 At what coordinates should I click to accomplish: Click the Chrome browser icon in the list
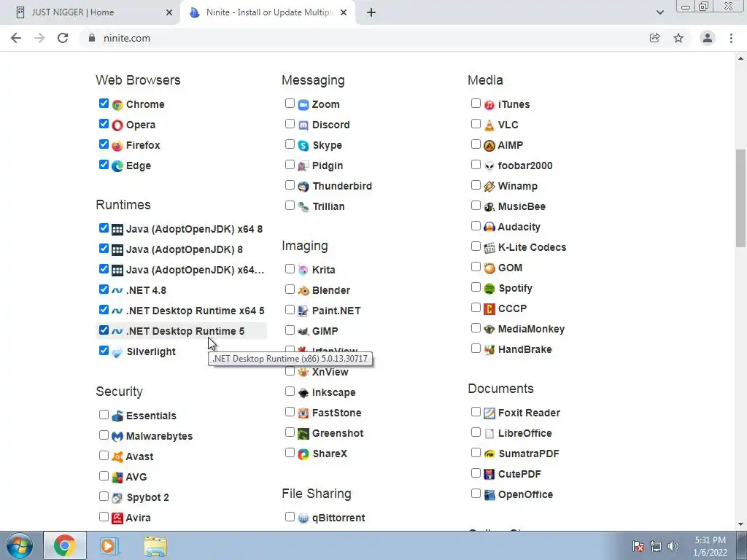click(117, 104)
